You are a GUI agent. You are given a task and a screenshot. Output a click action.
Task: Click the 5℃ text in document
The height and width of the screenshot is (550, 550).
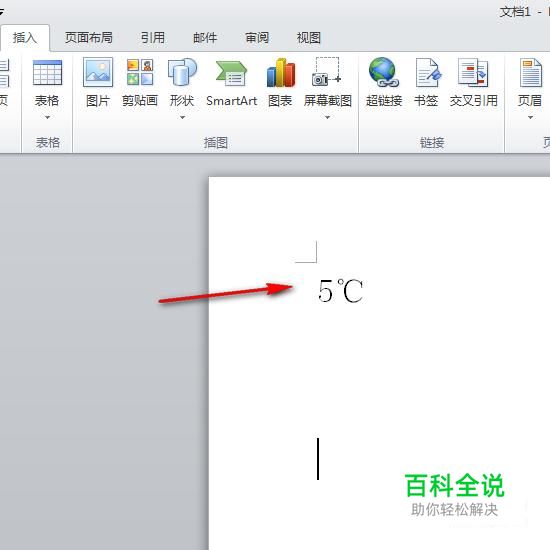point(340,290)
